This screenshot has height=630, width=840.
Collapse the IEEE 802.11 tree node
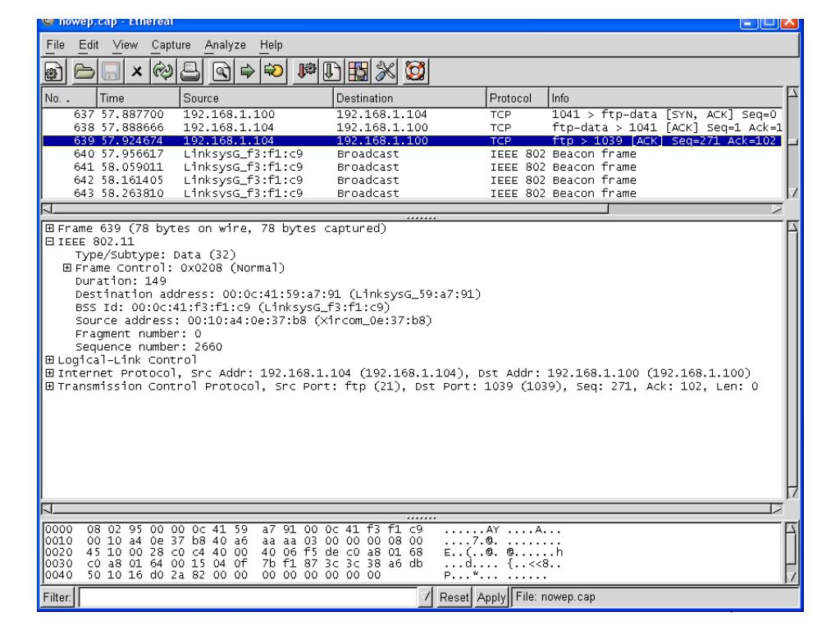click(x=50, y=242)
